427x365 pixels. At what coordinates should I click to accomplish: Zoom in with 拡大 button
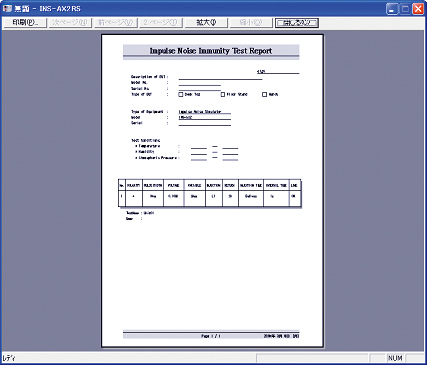[x=206, y=23]
